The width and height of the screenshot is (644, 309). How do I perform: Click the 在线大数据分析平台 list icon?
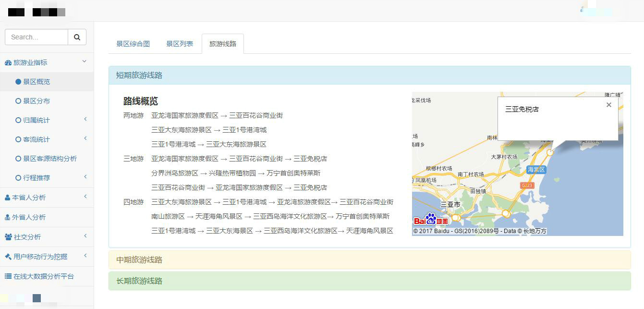click(8, 276)
